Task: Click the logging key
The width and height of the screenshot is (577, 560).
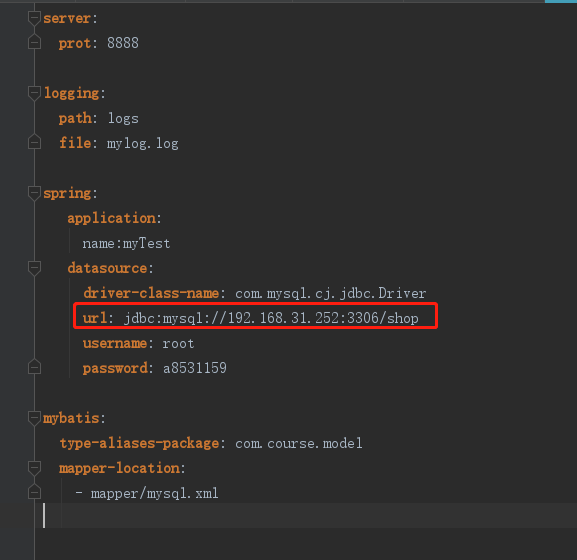Action: point(71,93)
